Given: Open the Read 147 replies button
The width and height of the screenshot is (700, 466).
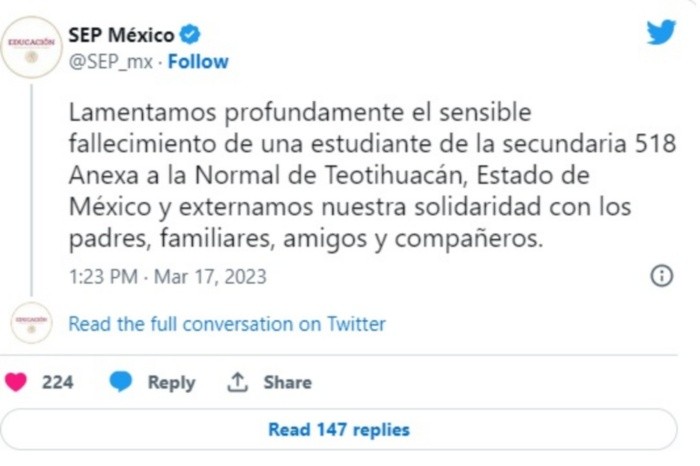Looking at the screenshot, I should tap(339, 430).
